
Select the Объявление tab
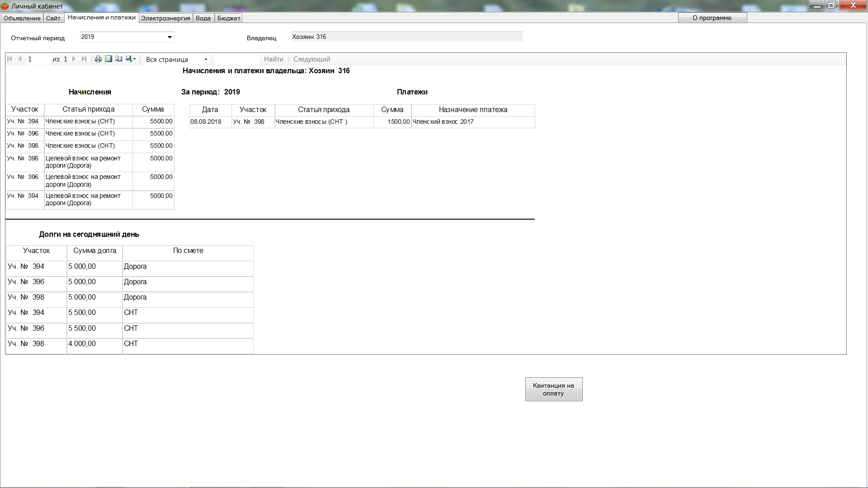click(x=22, y=18)
